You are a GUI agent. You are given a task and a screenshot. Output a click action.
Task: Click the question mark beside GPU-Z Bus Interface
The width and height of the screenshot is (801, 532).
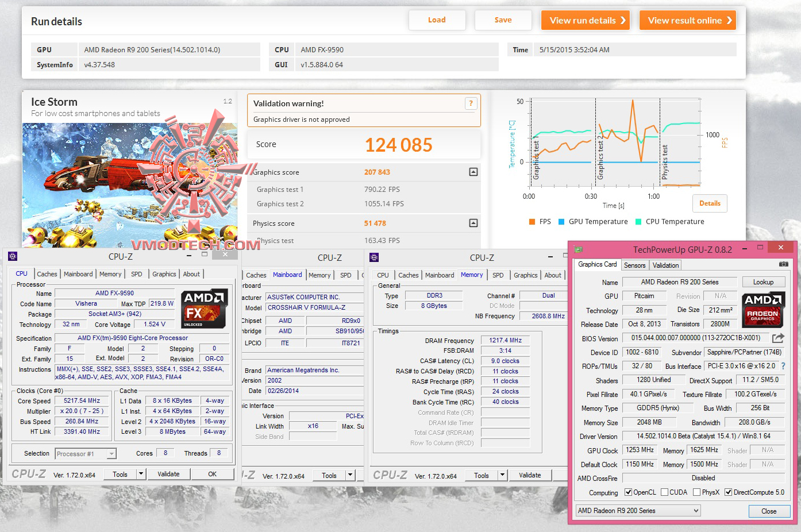coord(783,365)
